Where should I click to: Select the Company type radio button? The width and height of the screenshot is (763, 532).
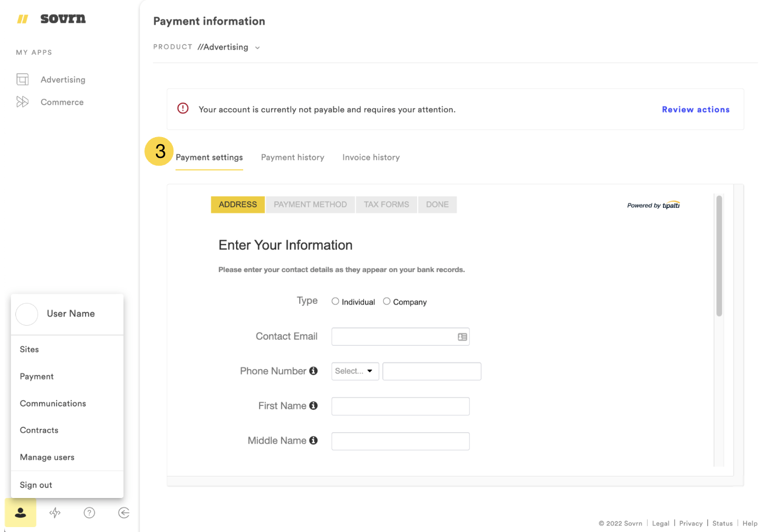387,301
